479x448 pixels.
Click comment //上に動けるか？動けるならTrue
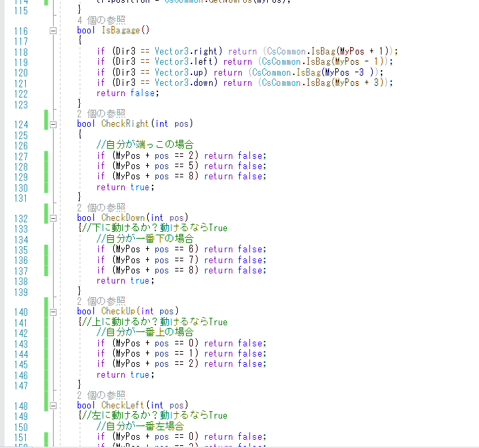coord(155,322)
